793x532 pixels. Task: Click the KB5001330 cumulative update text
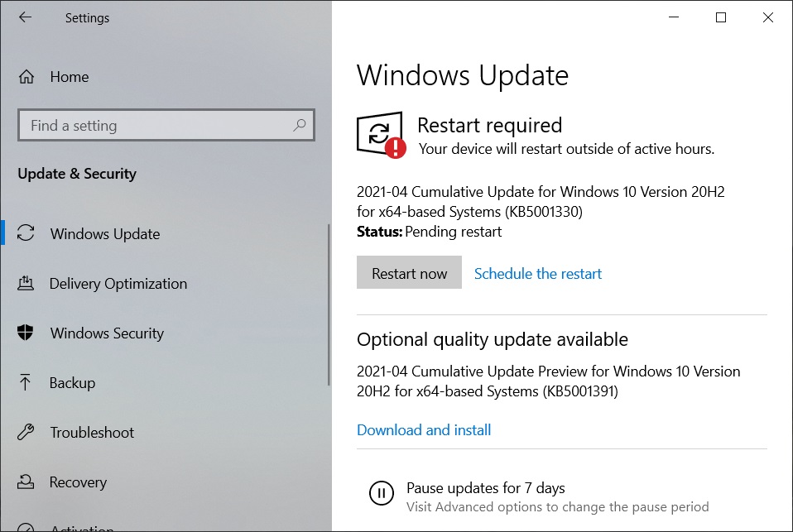coord(541,201)
